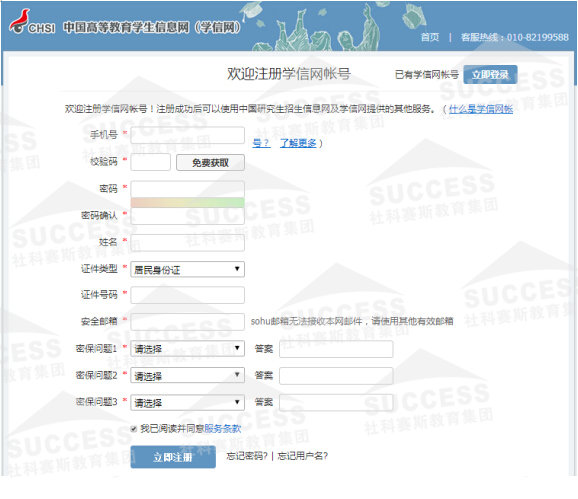Click the 证件号码 ID number field
This screenshot has width=578, height=499.
click(187, 295)
